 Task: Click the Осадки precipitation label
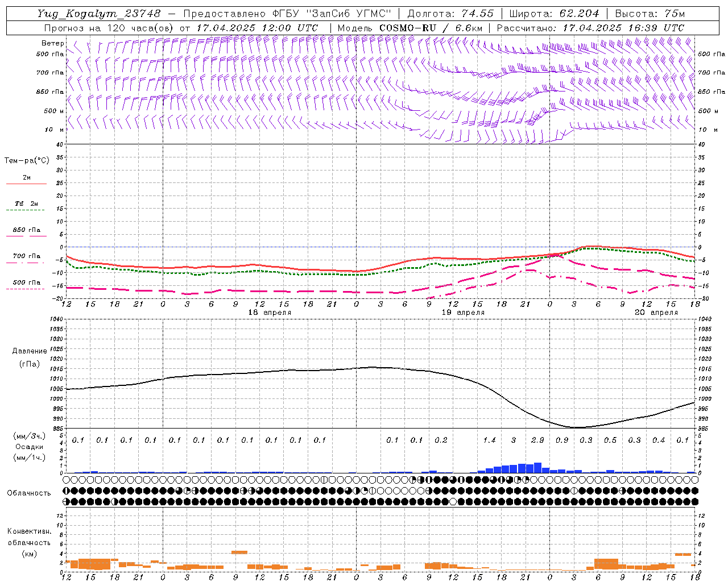(30, 447)
